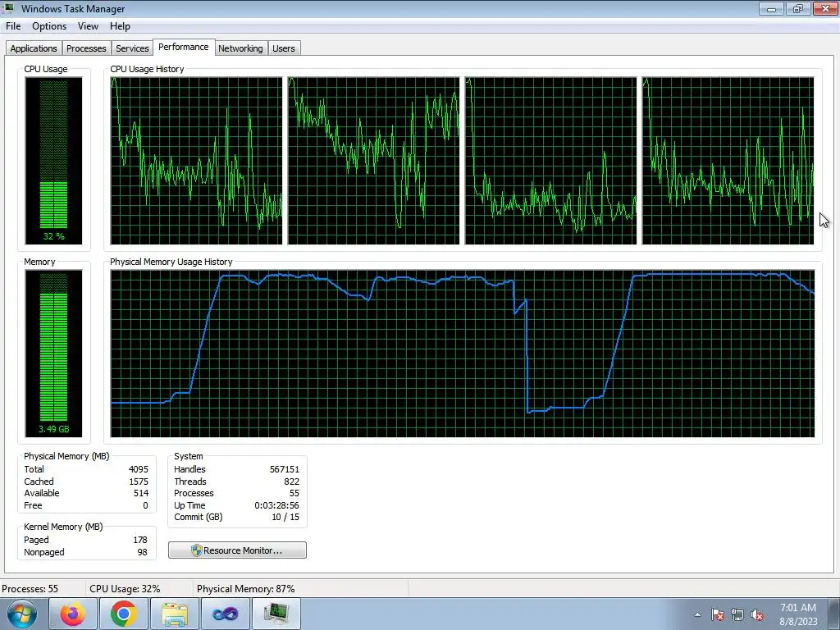840x630 pixels.
Task: Click the Free memory value 0
Action: click(x=145, y=505)
